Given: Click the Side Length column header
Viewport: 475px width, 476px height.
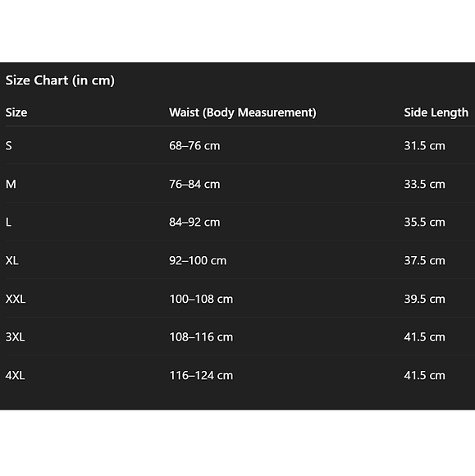Looking at the screenshot, I should tap(436, 112).
